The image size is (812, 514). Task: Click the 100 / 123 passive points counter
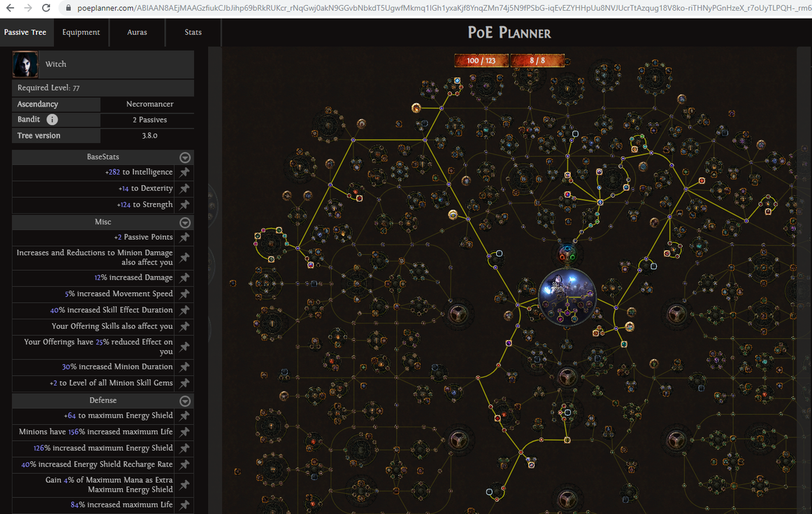[481, 60]
